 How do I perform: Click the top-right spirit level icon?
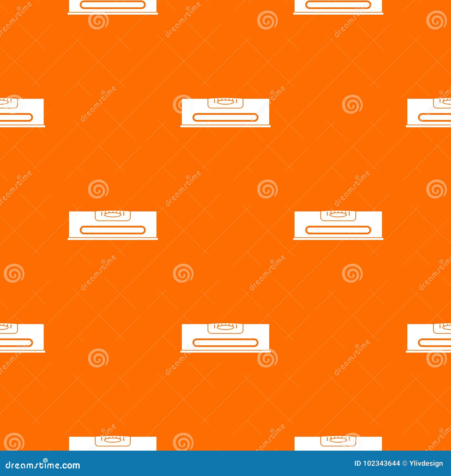click(x=338, y=6)
